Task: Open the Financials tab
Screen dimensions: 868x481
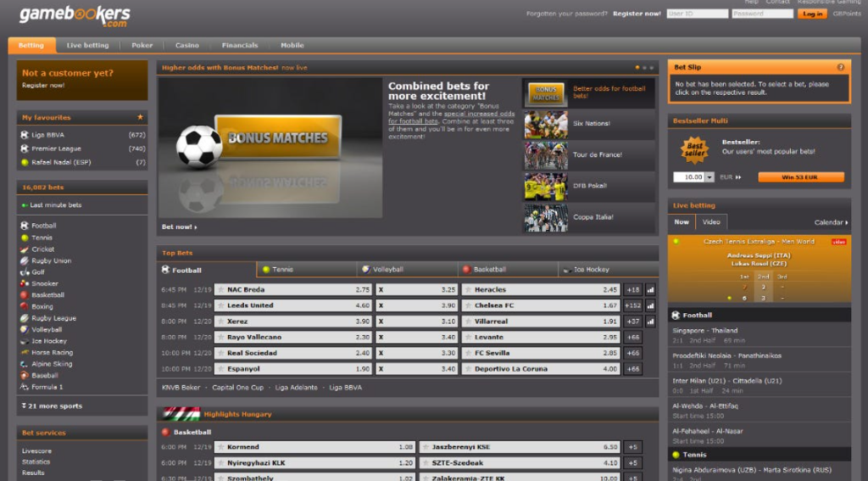Action: click(x=240, y=46)
